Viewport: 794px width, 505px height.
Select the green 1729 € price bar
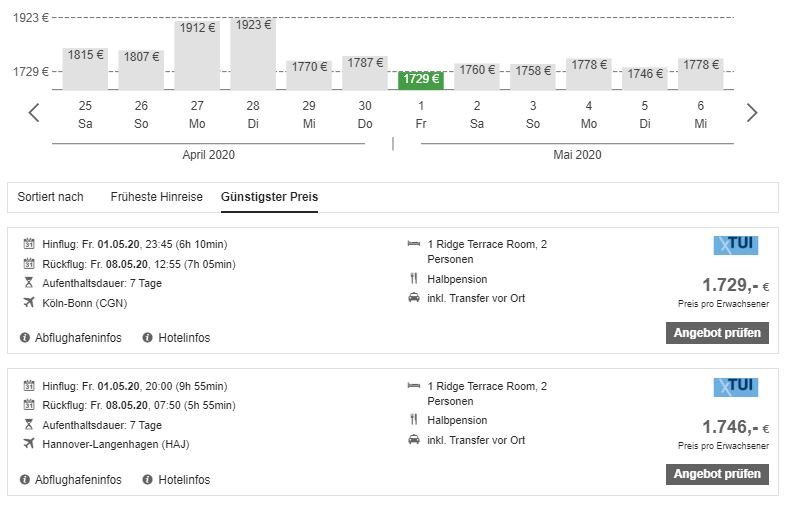(421, 80)
